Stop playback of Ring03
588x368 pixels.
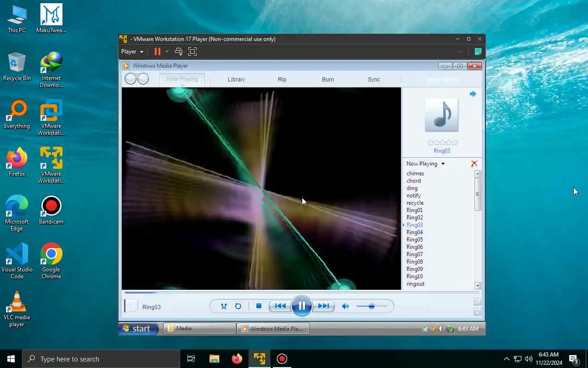pos(259,306)
